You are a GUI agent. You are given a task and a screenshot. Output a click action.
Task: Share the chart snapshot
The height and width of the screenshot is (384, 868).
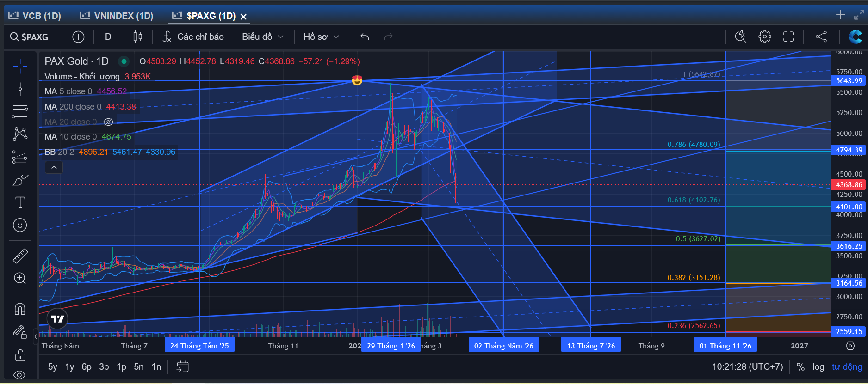(x=821, y=37)
